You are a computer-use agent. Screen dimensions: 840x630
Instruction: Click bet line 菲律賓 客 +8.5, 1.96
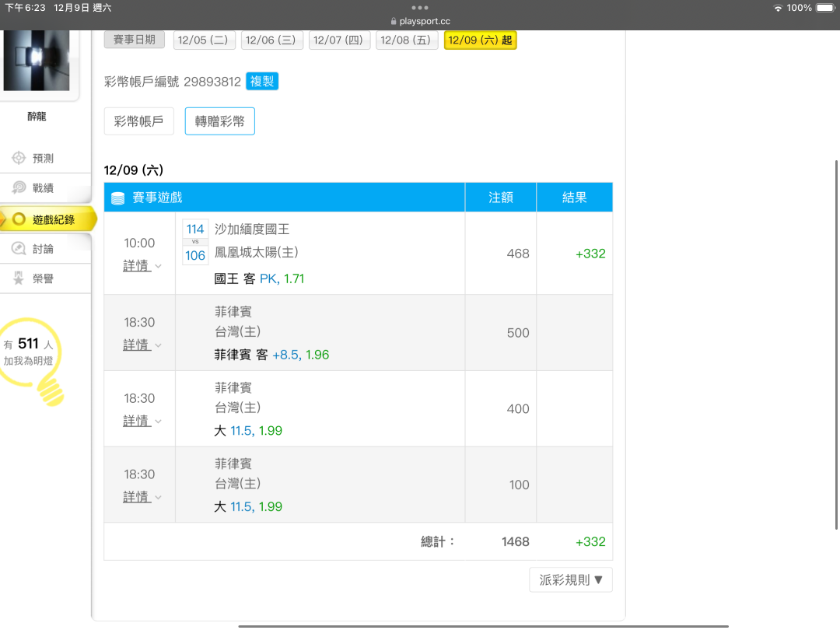pos(271,355)
